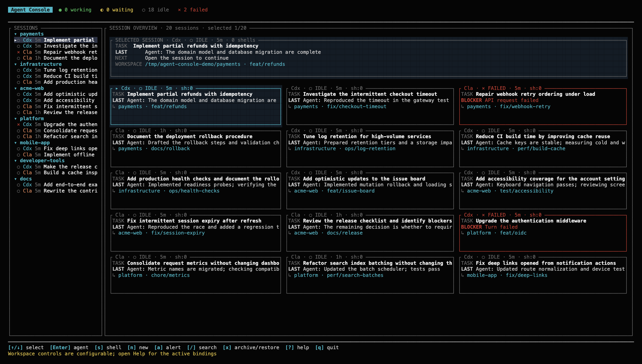Open failed 'Upgrade the authentication middleware' card
This screenshot has width=642, height=364.
click(x=543, y=233)
